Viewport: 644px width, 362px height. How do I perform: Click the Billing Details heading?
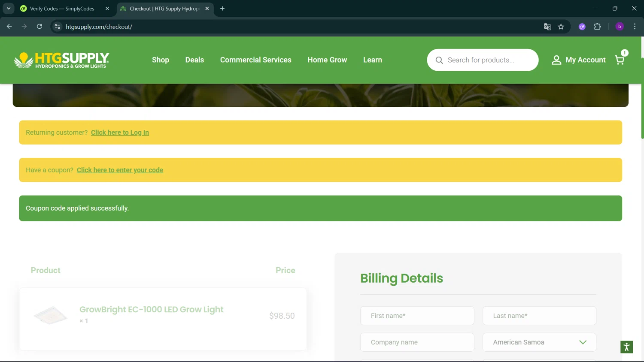click(x=401, y=278)
